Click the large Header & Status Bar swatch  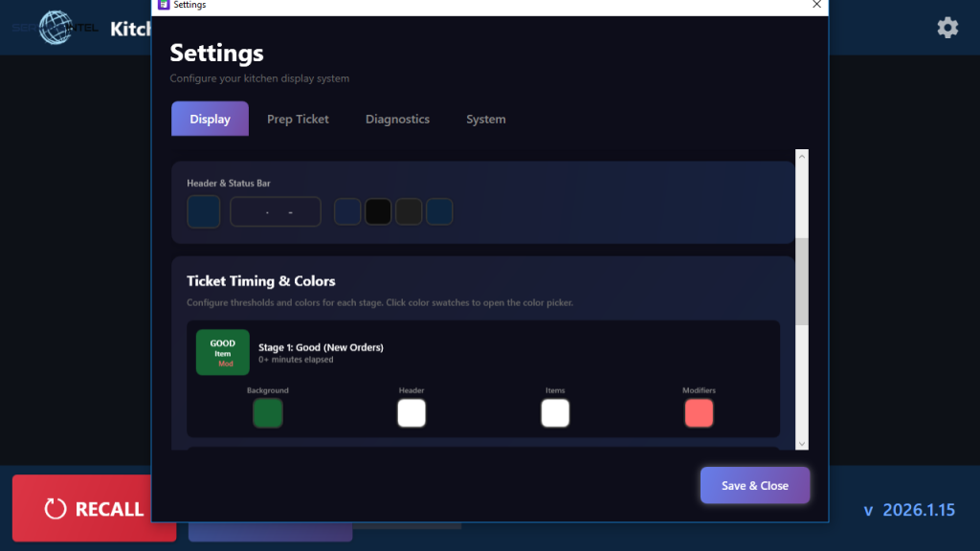(204, 211)
